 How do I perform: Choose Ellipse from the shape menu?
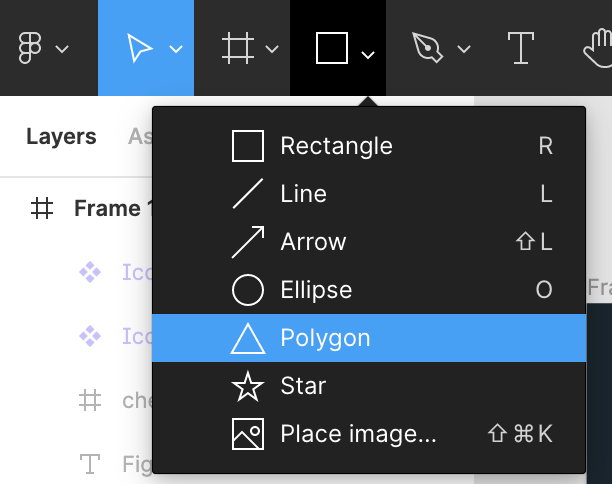(x=316, y=290)
